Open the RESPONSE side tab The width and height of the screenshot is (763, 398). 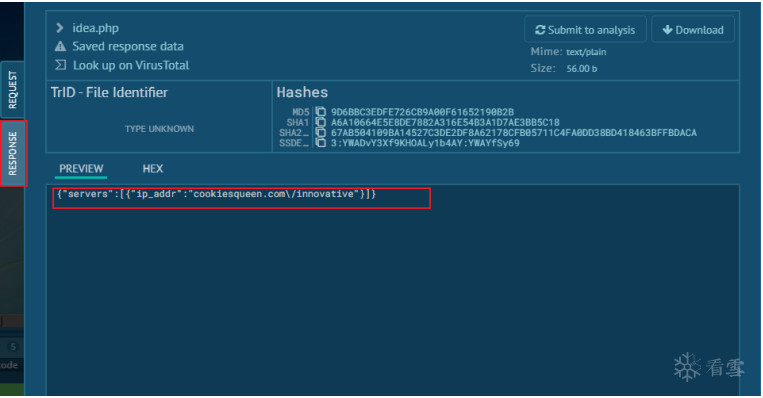13,153
